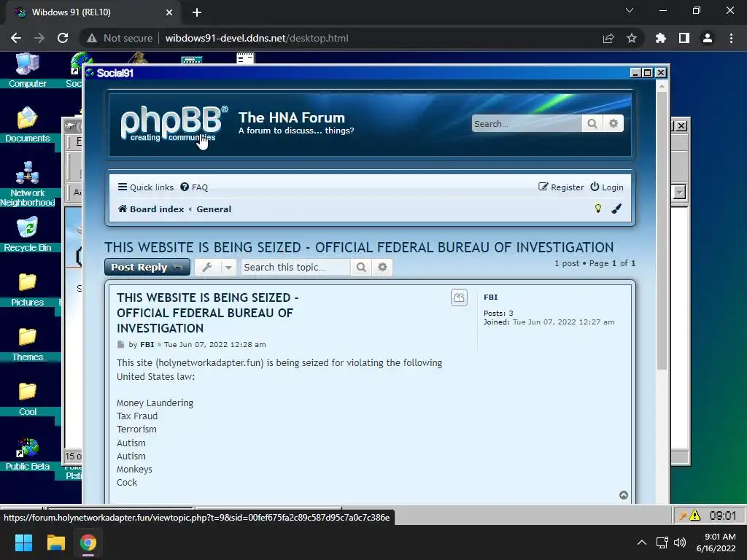Bookmark this page with star icon

pos(632,38)
